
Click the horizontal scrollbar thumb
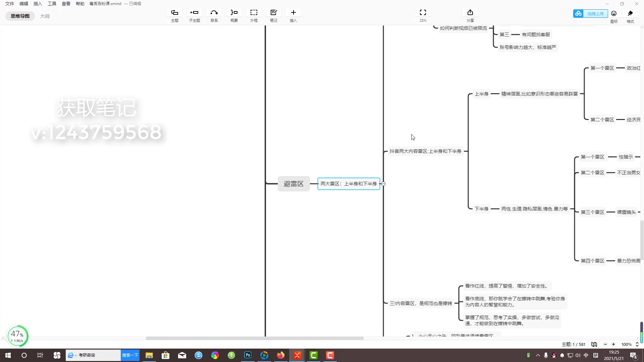[255, 338]
